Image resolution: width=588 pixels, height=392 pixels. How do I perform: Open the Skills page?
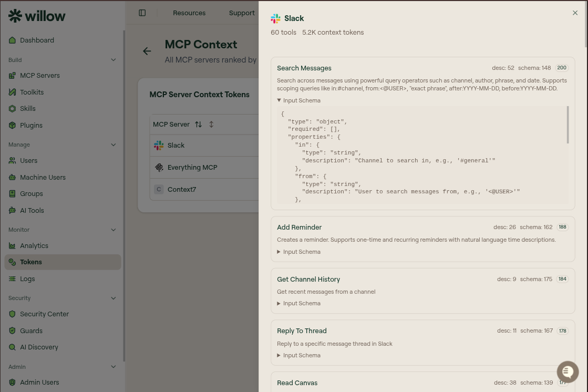28,108
